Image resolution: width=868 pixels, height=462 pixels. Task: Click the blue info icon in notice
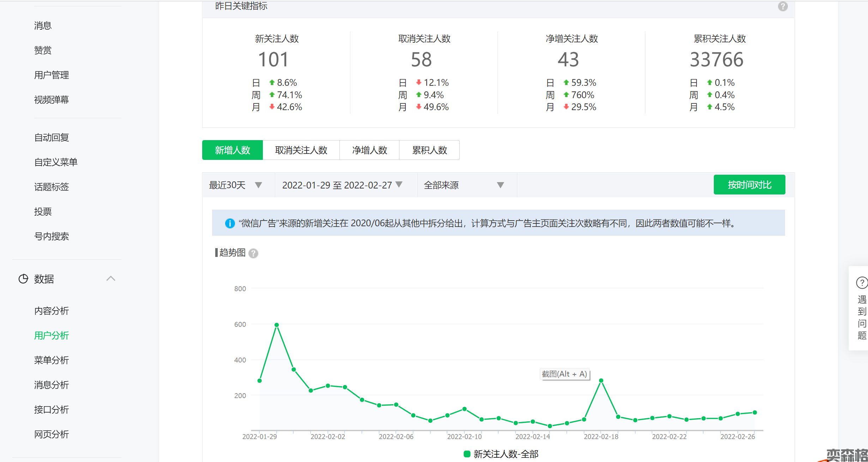click(230, 223)
